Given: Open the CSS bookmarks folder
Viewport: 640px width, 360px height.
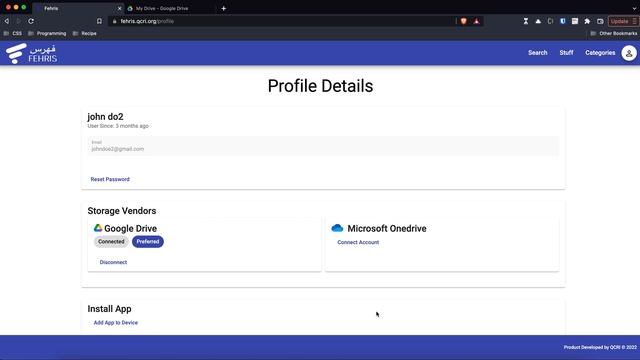Looking at the screenshot, I should click(13, 33).
